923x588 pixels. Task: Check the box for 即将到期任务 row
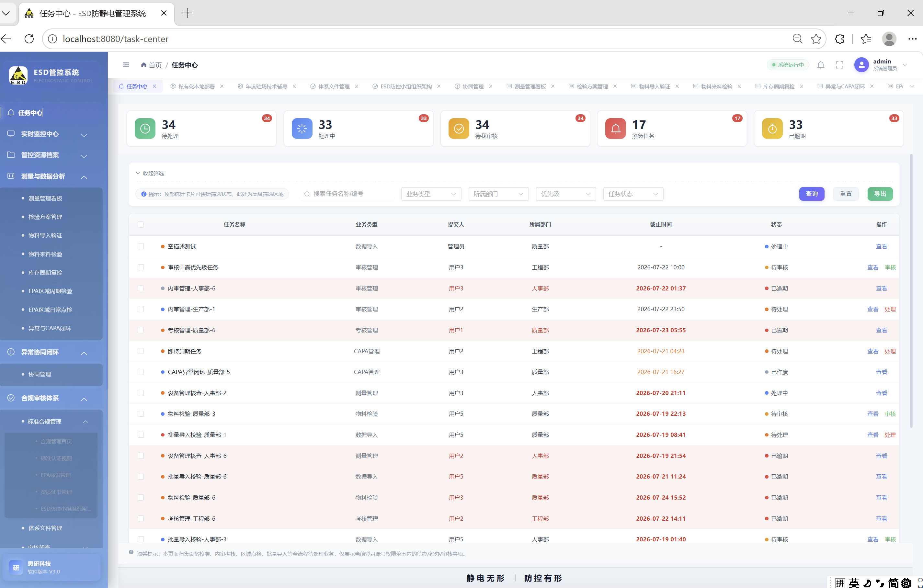[x=141, y=351]
